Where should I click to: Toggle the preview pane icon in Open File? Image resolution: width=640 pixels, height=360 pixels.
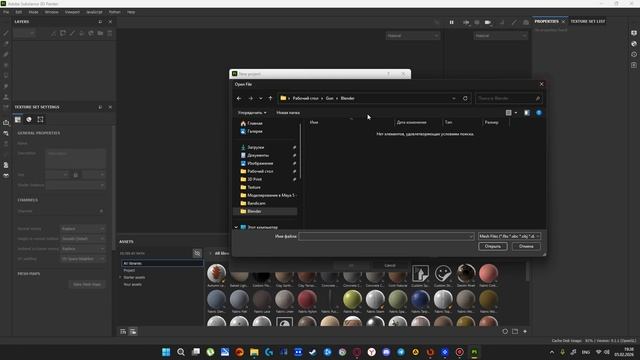pyautogui.click(x=527, y=113)
